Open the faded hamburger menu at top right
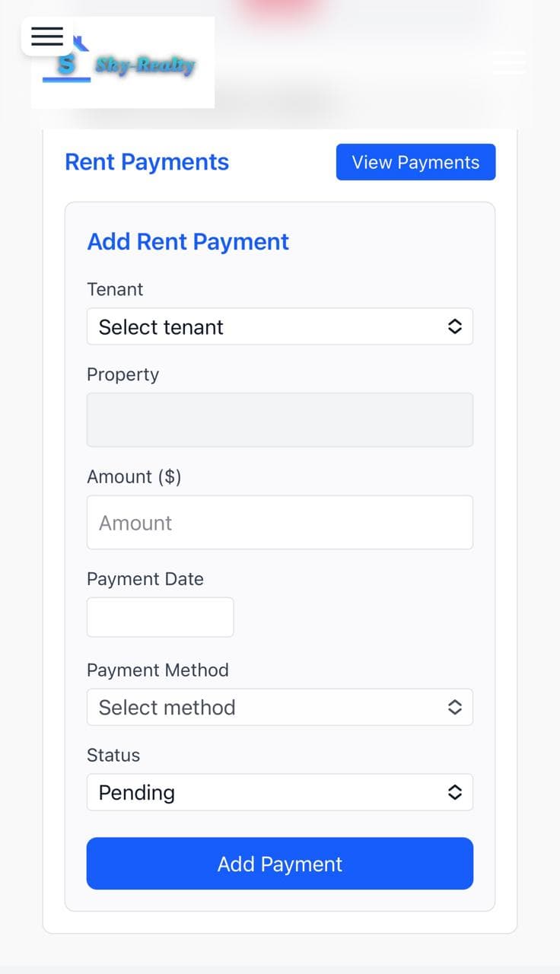Viewport: 560px width, 974px height. point(508,63)
